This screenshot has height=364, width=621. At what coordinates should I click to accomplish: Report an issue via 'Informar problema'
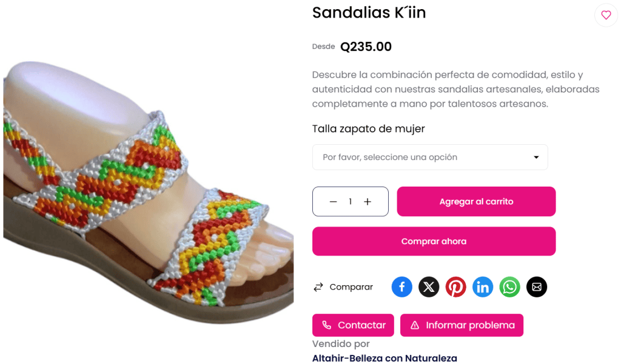[x=462, y=325]
